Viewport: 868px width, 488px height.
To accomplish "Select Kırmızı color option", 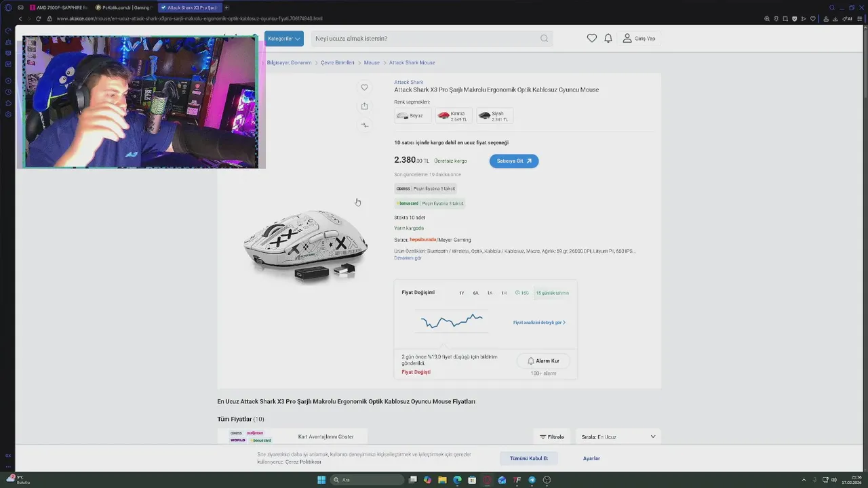I will coord(453,116).
